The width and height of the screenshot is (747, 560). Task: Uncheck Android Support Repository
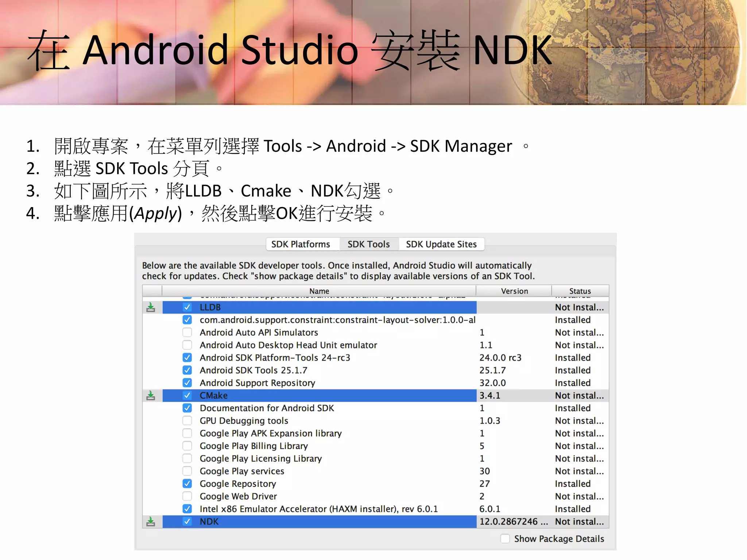(x=187, y=383)
